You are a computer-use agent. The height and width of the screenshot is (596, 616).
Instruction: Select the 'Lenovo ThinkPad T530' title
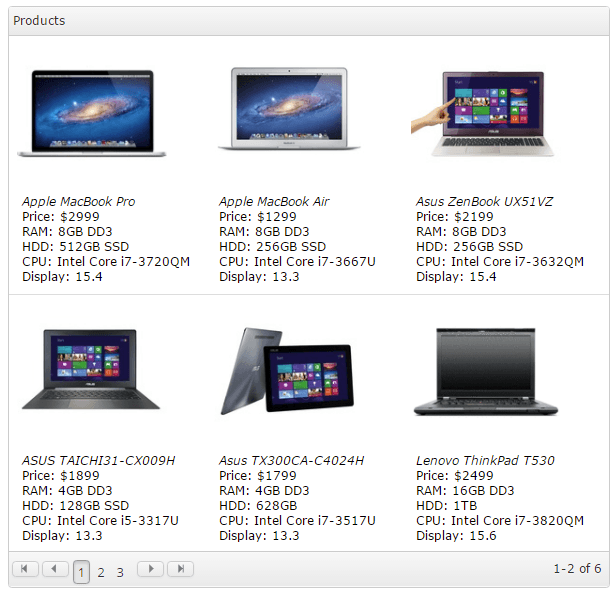point(485,460)
